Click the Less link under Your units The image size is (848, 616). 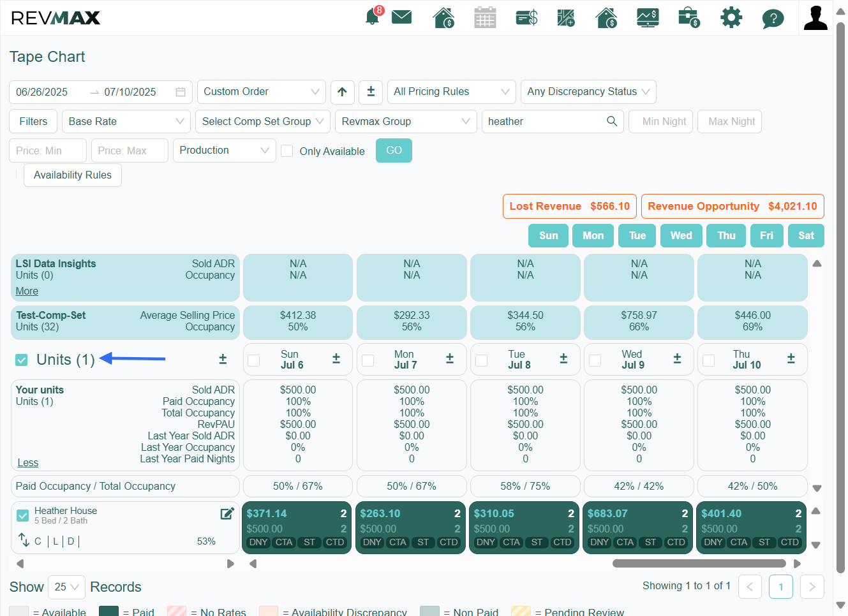(28, 462)
